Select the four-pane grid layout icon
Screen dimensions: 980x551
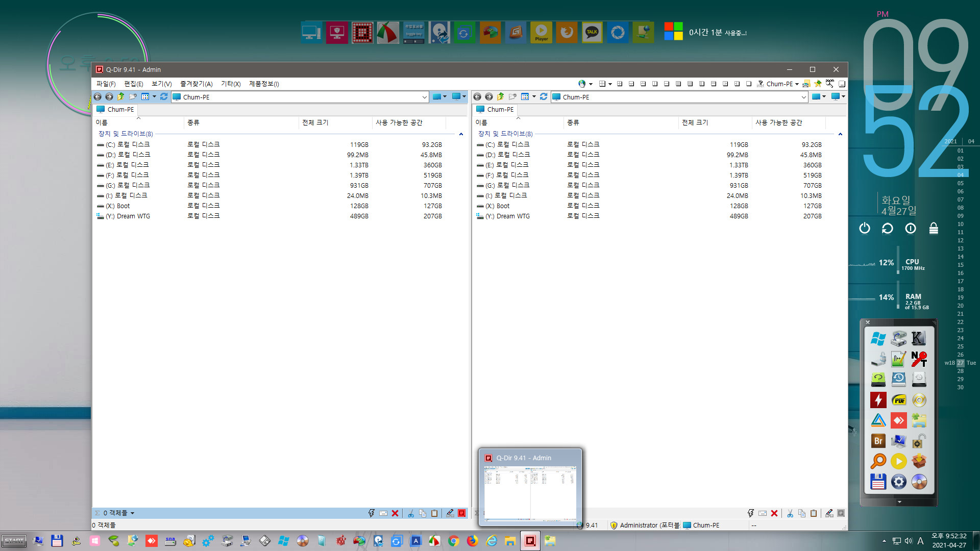(x=620, y=84)
